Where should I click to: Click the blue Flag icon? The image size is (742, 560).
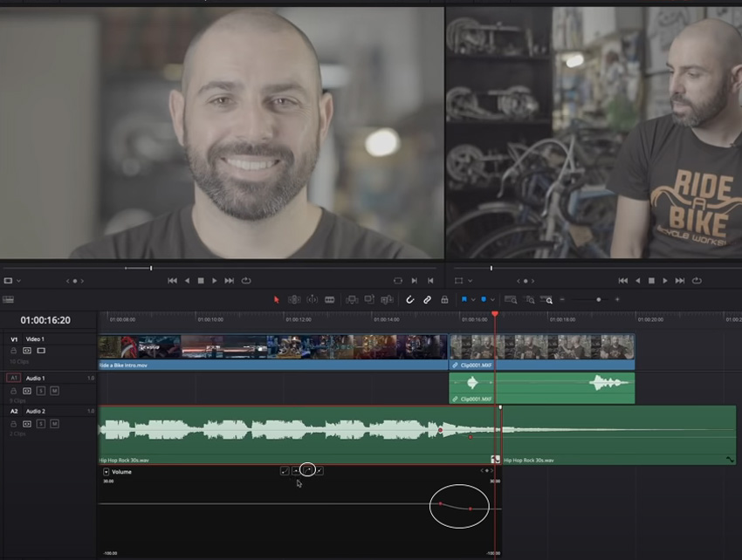[x=464, y=299]
